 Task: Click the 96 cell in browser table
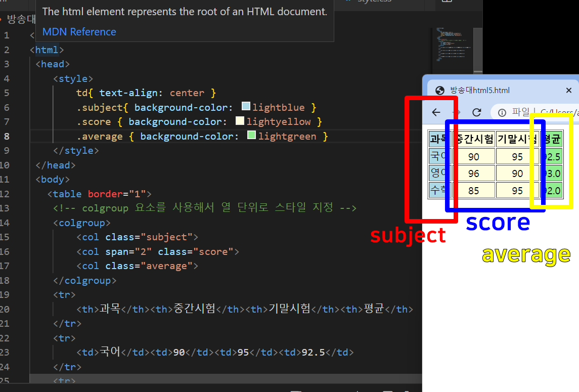(474, 173)
